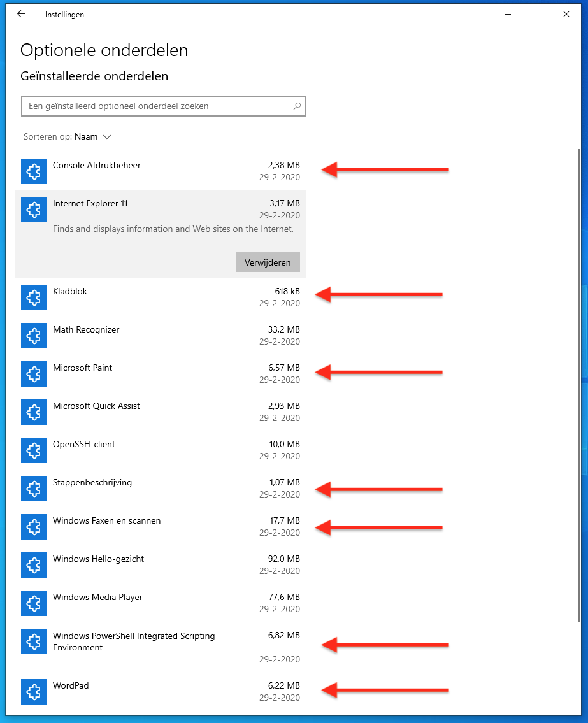Image resolution: width=588 pixels, height=723 pixels.
Task: Click the installed optional component search field
Action: (x=156, y=106)
